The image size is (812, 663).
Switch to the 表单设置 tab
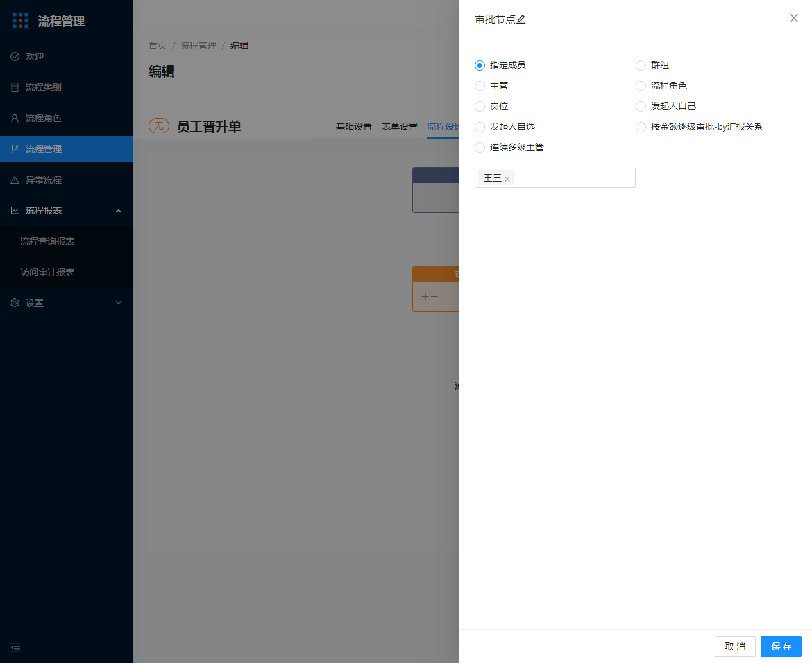click(x=400, y=126)
